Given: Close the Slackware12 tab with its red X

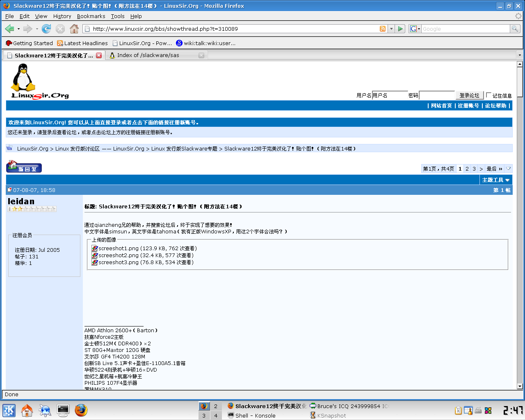Looking at the screenshot, I should click(99, 55).
